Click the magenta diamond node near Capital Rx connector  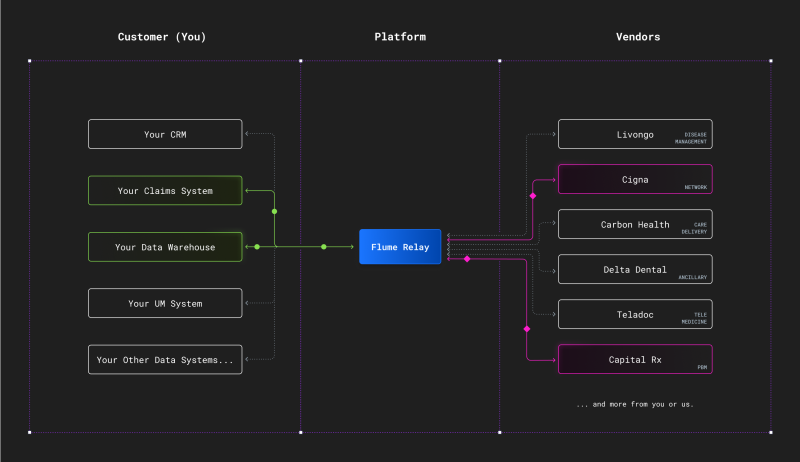[527, 329]
